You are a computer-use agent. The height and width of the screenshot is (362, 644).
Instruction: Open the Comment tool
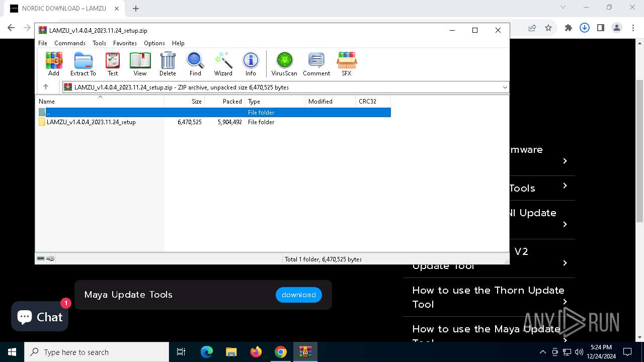[x=316, y=64]
